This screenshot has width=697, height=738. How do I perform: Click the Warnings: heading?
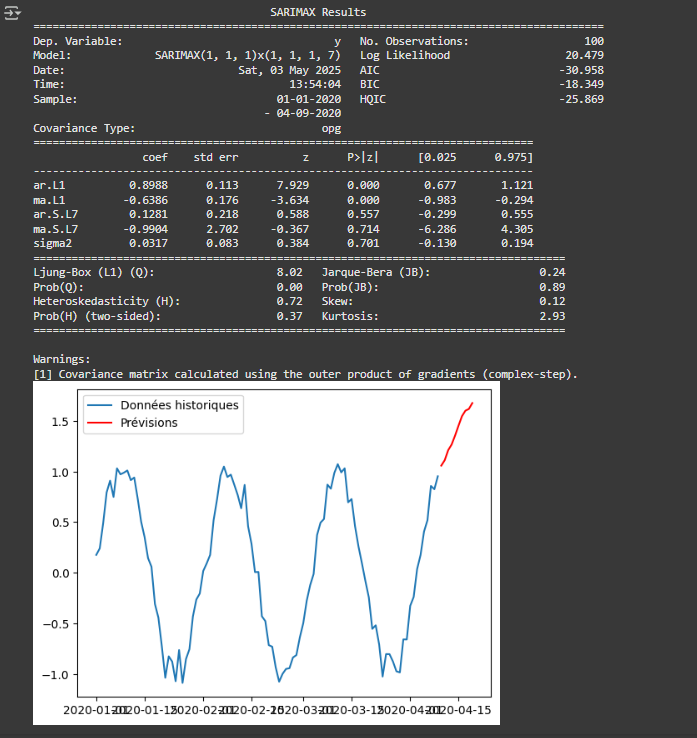[x=62, y=360]
